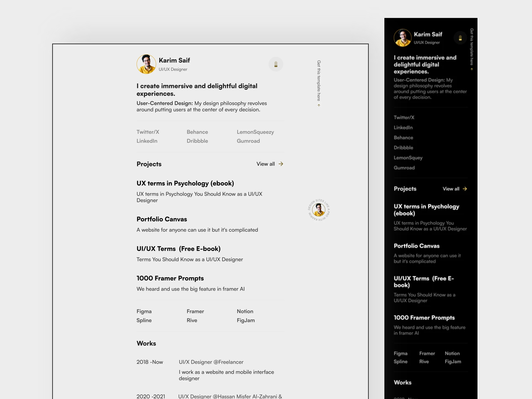532x399 pixels.
Task: Toggle the theme icon in the dark mobile header
Action: 460,38
